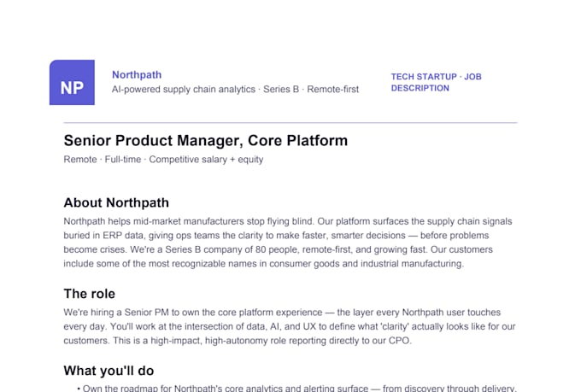Click the word Northpath in About heading
Image resolution: width=581 pixels, height=392 pixels.
tap(138, 202)
